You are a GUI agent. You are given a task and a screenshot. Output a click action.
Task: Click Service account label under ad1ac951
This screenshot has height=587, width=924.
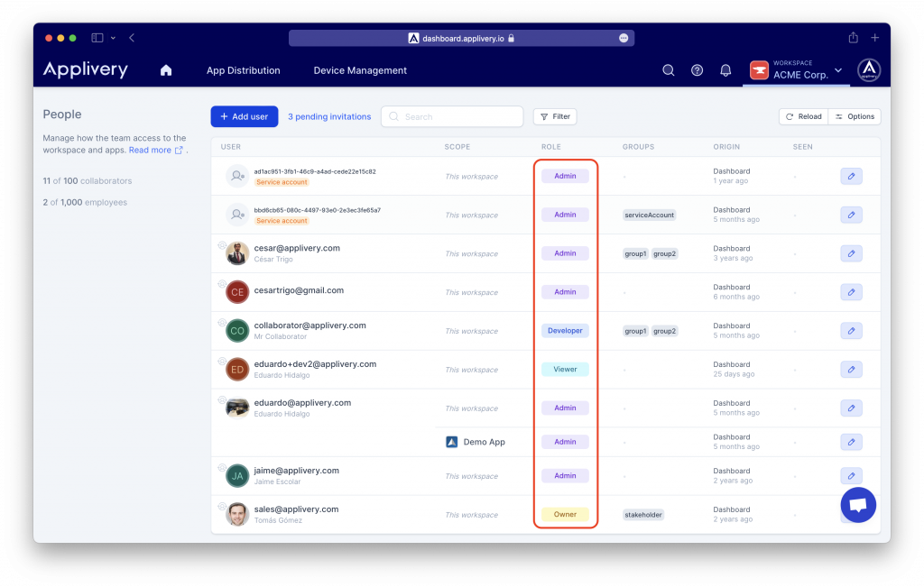click(x=282, y=182)
